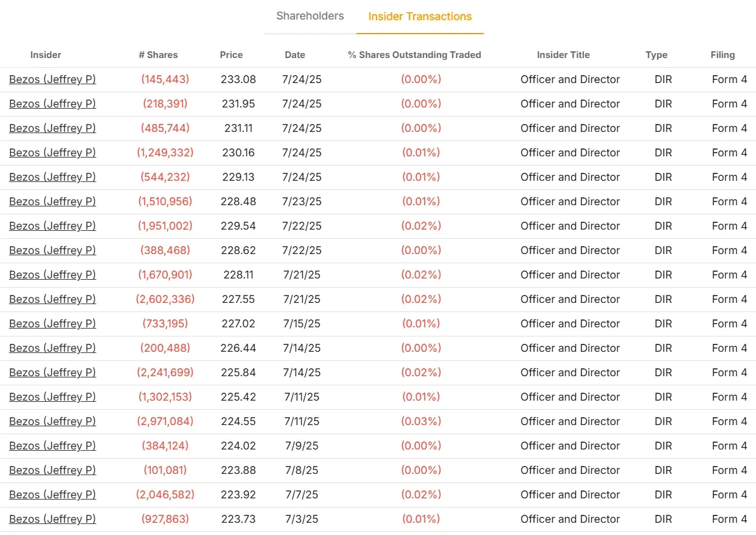Screen dimensions: 756x535
Task: Click the # Shares column header
Action: click(158, 55)
